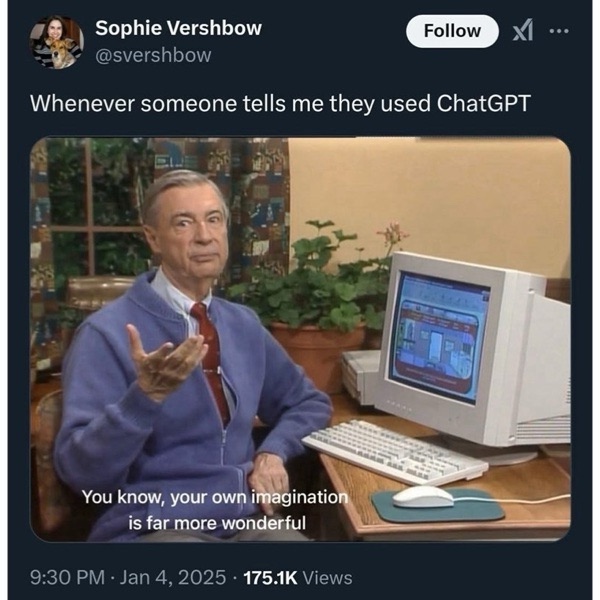600x600 pixels.
Task: Select the tweet text about ChatGPT
Action: (x=280, y=104)
